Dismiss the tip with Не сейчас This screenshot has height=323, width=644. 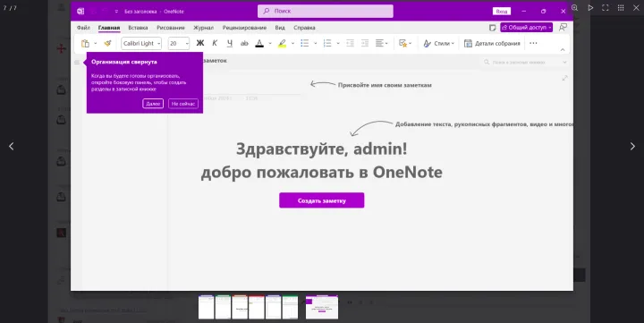tap(183, 104)
